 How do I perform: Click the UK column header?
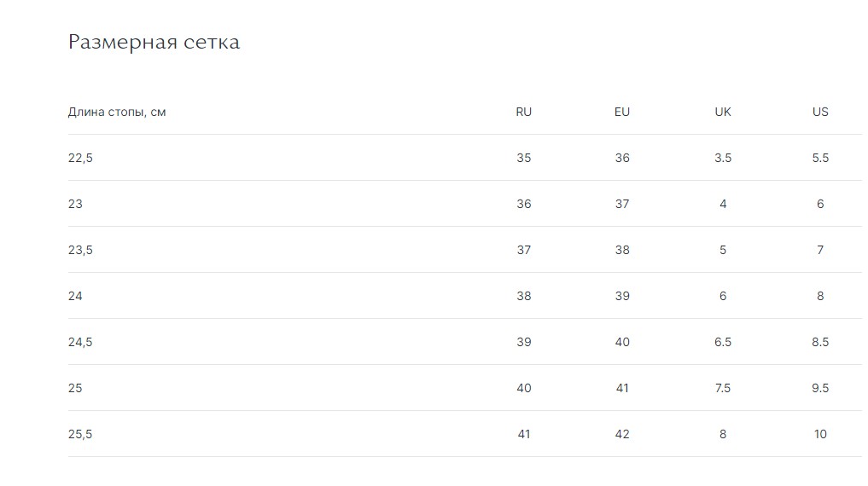point(723,112)
